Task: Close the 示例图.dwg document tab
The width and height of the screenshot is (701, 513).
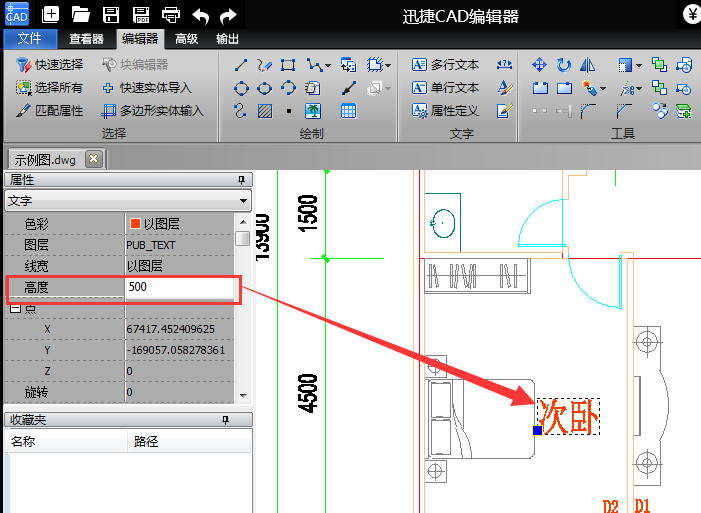Action: 93,159
